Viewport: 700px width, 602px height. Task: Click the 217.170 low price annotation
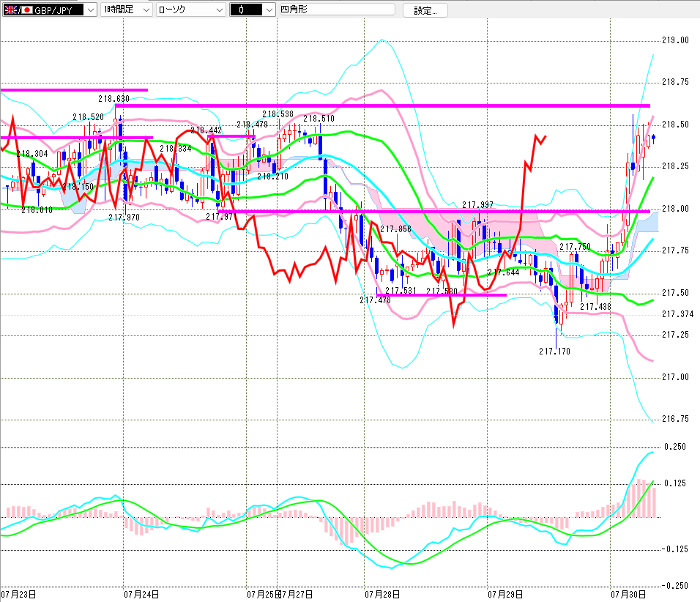click(554, 351)
